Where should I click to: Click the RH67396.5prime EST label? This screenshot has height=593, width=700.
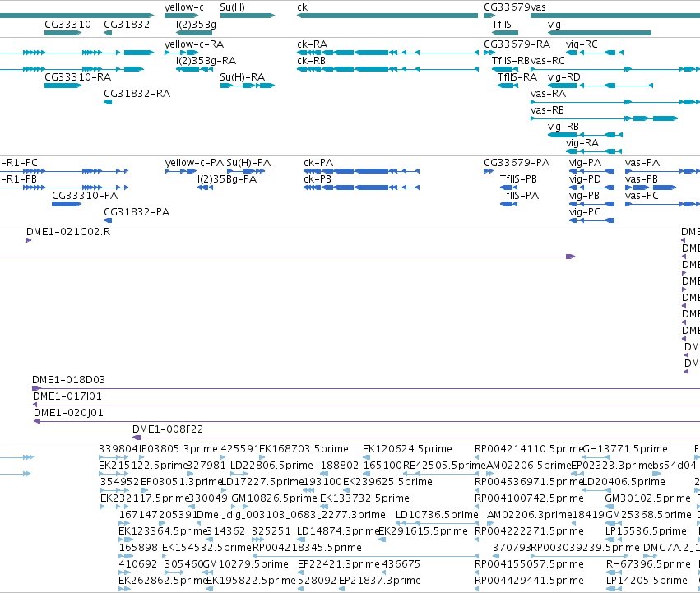[x=649, y=565]
